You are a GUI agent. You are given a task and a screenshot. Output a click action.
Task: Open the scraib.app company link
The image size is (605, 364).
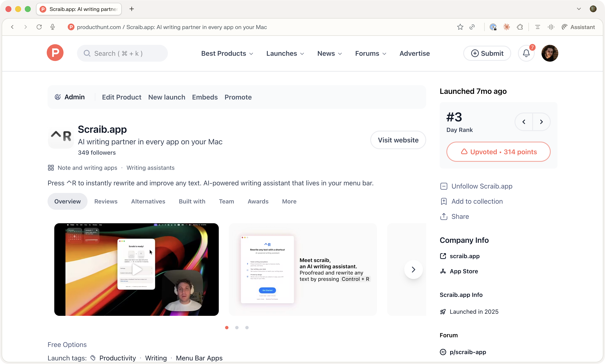pos(460,256)
